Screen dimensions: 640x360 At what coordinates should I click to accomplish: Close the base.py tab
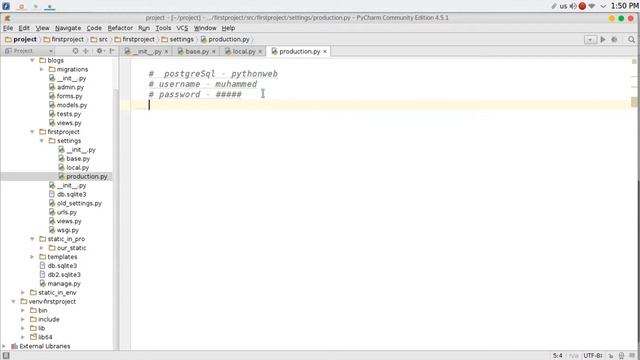click(213, 51)
